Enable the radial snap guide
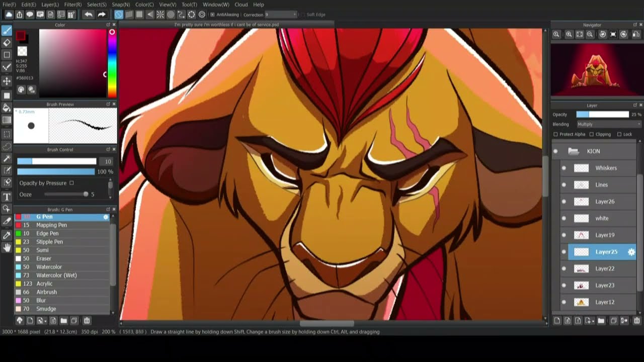The image size is (644, 362). pos(160,15)
